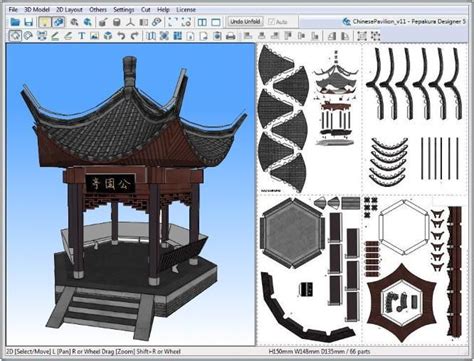Toggle the Auto checkbox
Viewport: 474px width, 361px height.
point(278,22)
